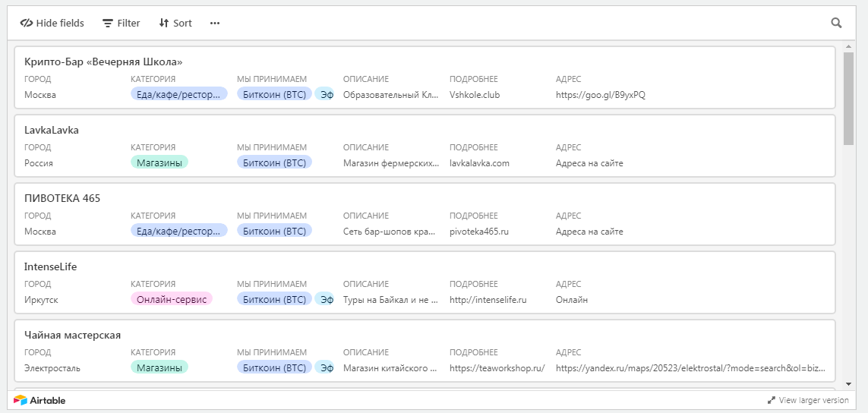
Task: Click Еда/кафе tag in ПИВОТЕКА 465 card
Action: coord(178,232)
